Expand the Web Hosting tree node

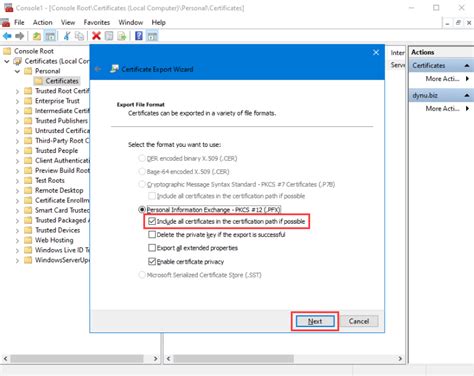tap(17, 240)
